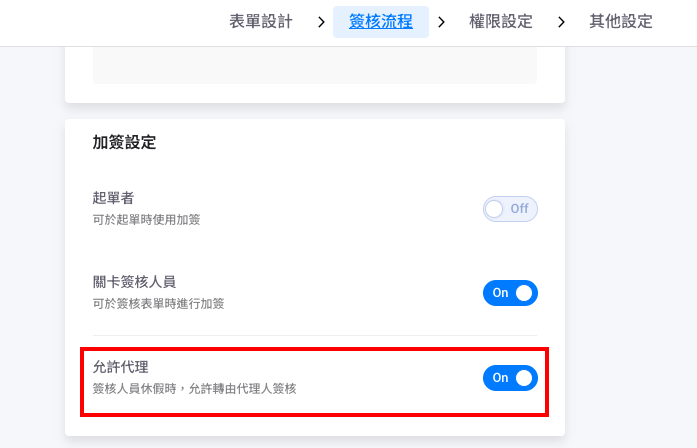Click chevron arrow before 其他設定
Viewport: 697px width, 448px height.
tap(561, 21)
